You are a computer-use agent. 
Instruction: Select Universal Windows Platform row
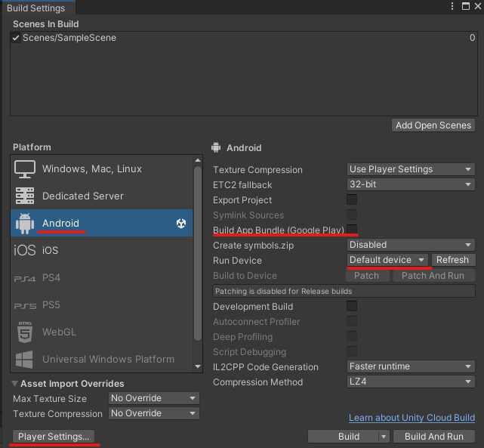tap(102, 359)
